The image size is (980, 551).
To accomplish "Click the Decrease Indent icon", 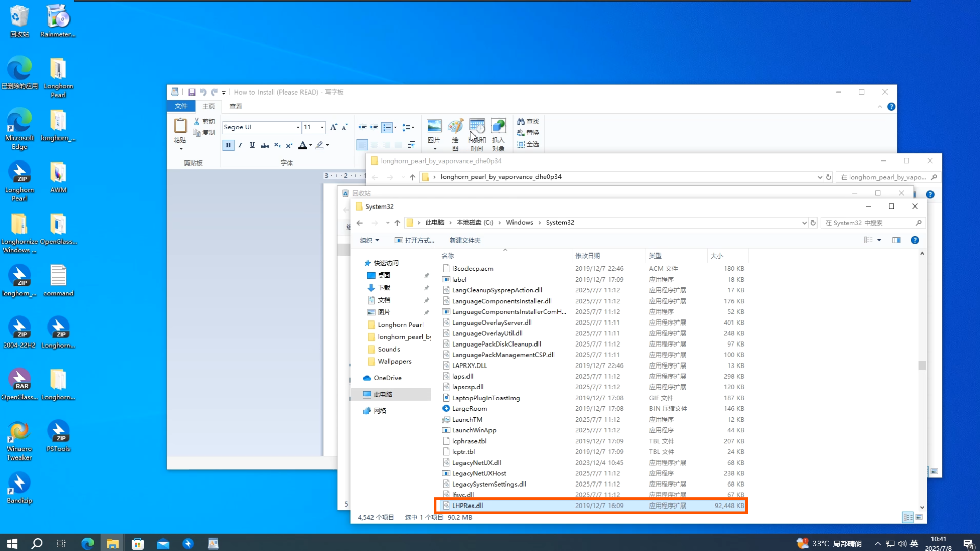I will (362, 127).
